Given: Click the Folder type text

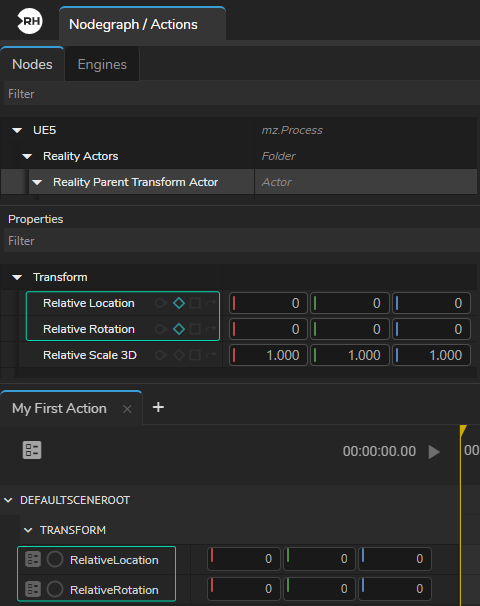Looking at the screenshot, I should tap(278, 156).
